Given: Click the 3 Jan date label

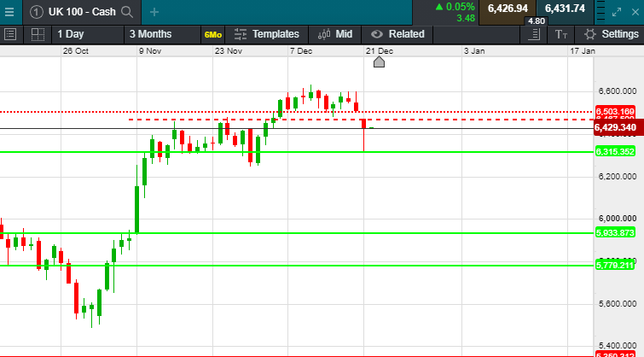Looking at the screenshot, I should (474, 51).
